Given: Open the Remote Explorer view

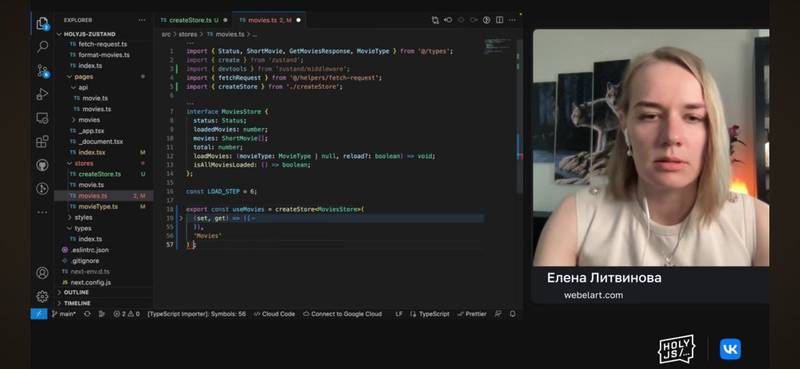Looking at the screenshot, I should (x=42, y=118).
